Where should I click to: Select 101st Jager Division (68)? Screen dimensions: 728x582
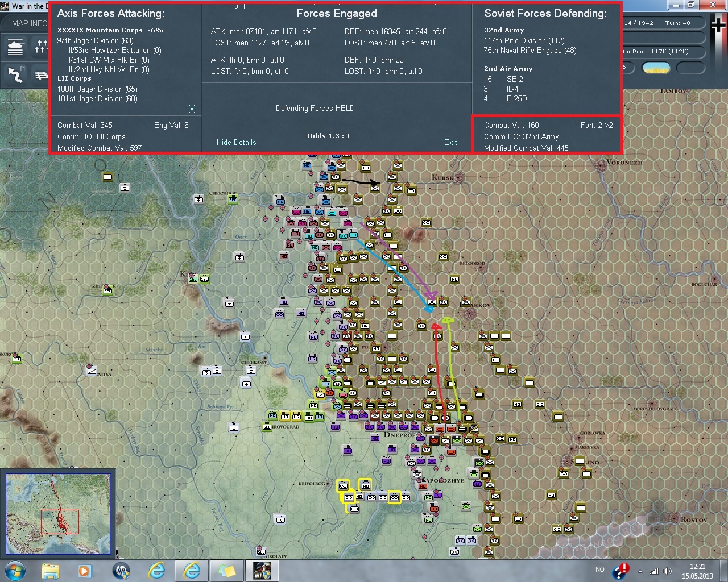point(97,99)
